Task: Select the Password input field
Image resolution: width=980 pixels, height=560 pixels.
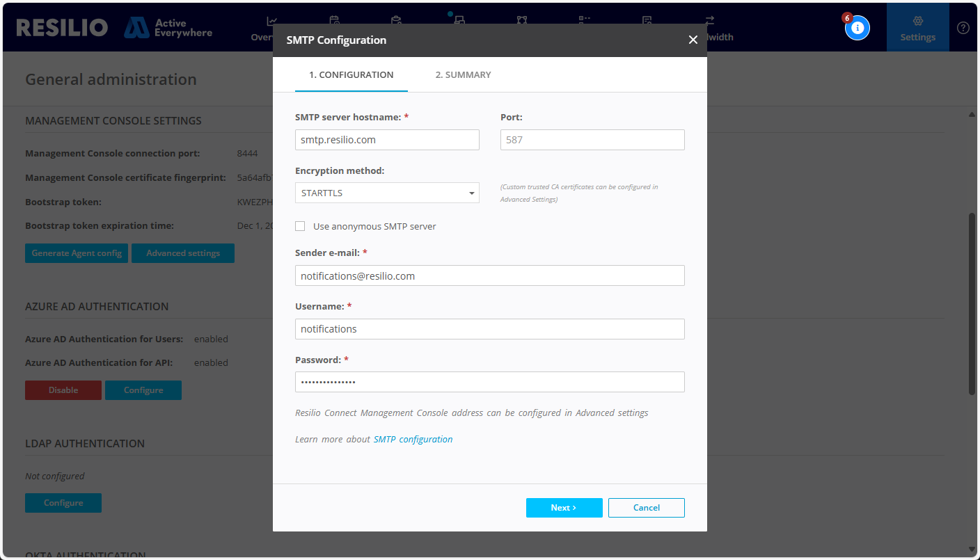Action: [489, 382]
